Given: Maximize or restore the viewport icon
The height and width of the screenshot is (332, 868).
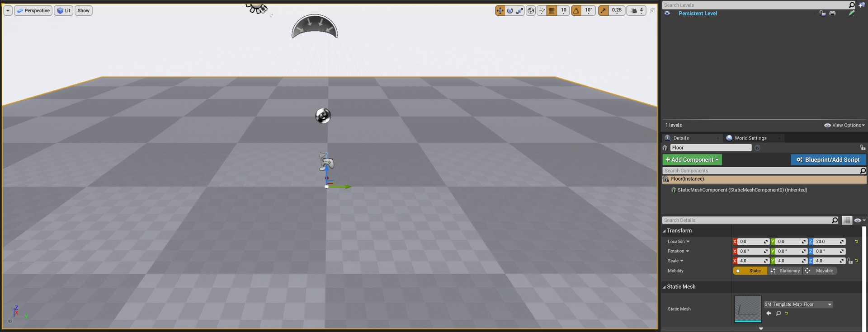Looking at the screenshot, I should 652,10.
